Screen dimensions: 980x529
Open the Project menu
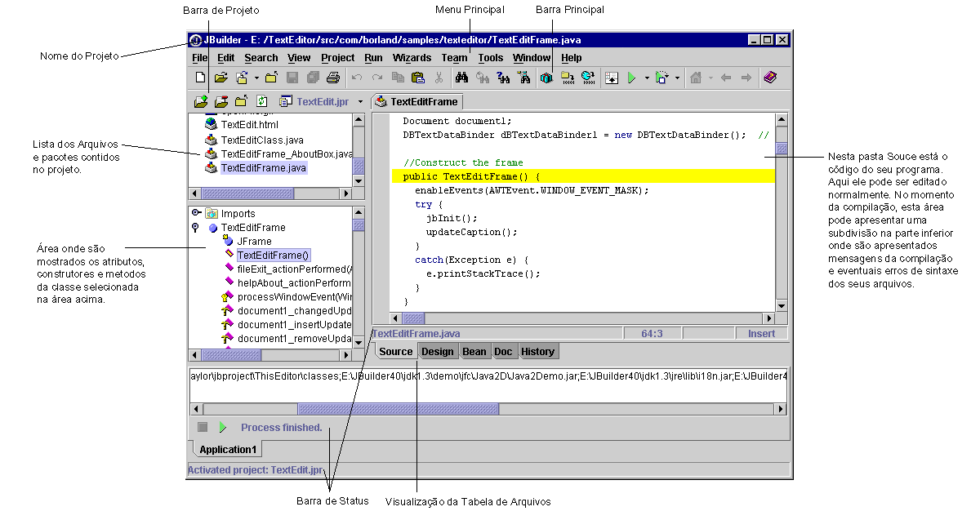click(x=337, y=58)
